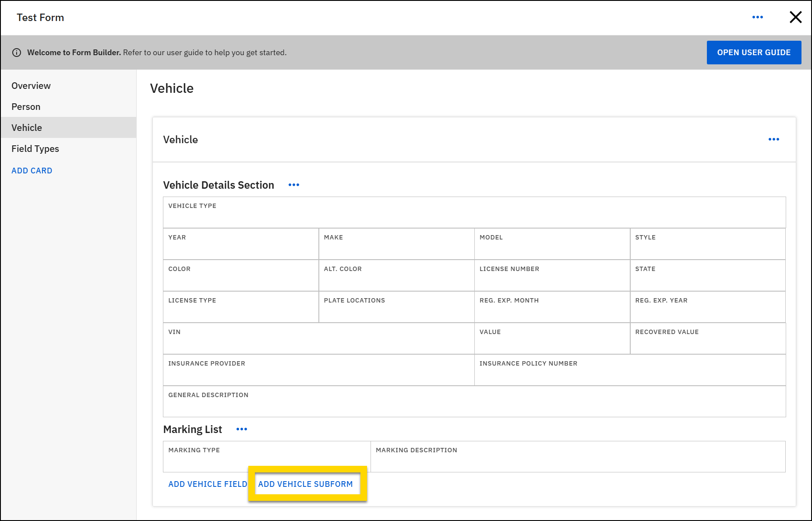Open the Vehicle card options menu
Viewport: 812px width, 521px height.
[773, 139]
